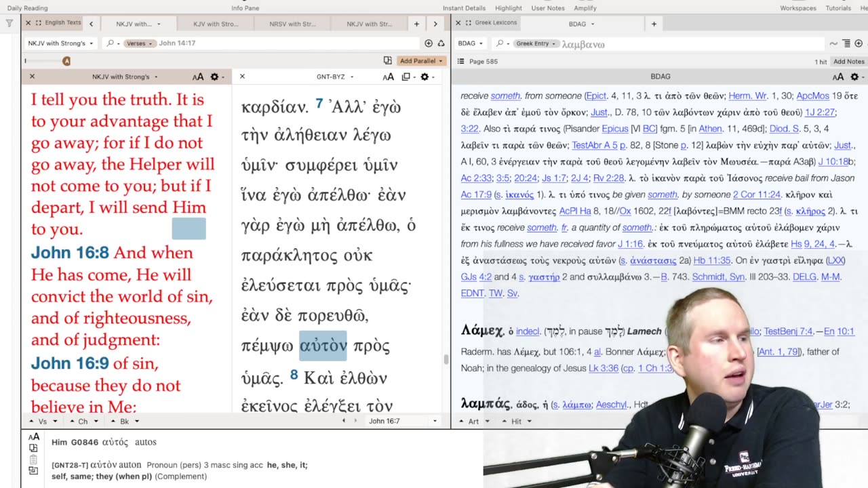Screen dimensions: 868x488
Task: Go to previous tabs with left chevron
Action: coord(91,24)
